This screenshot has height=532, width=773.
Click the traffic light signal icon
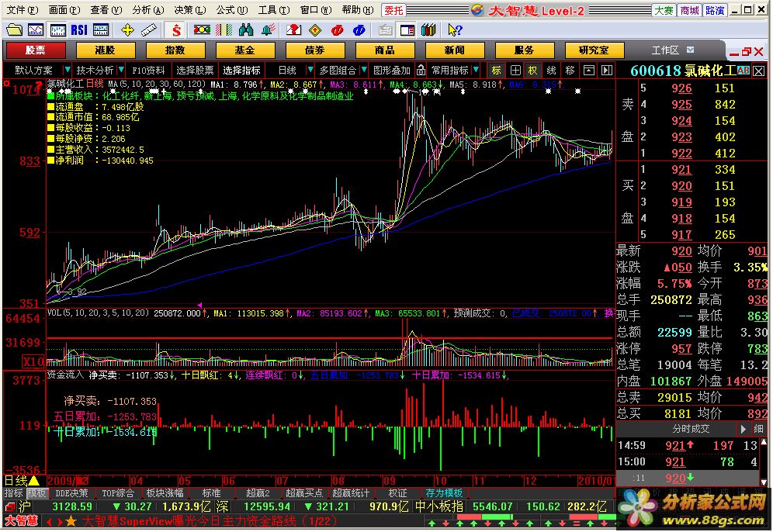point(202,30)
